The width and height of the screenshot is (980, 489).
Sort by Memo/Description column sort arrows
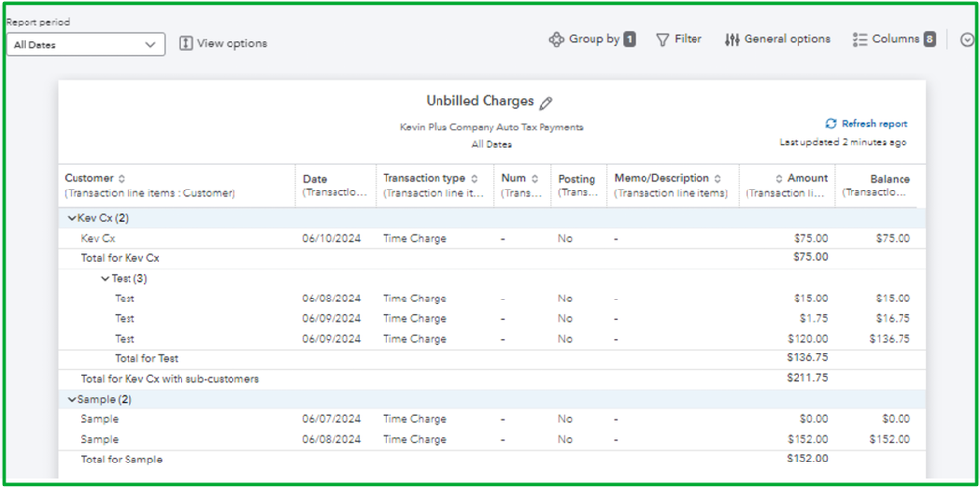(718, 178)
